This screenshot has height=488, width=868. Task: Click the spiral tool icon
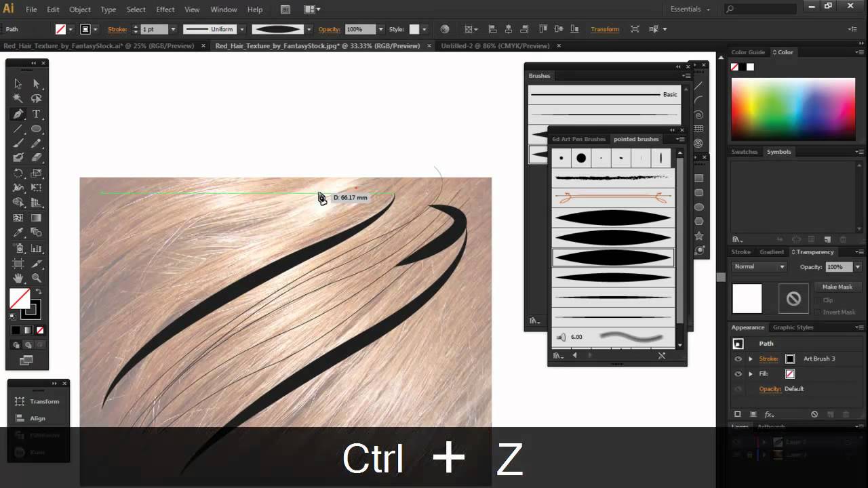pos(699,115)
